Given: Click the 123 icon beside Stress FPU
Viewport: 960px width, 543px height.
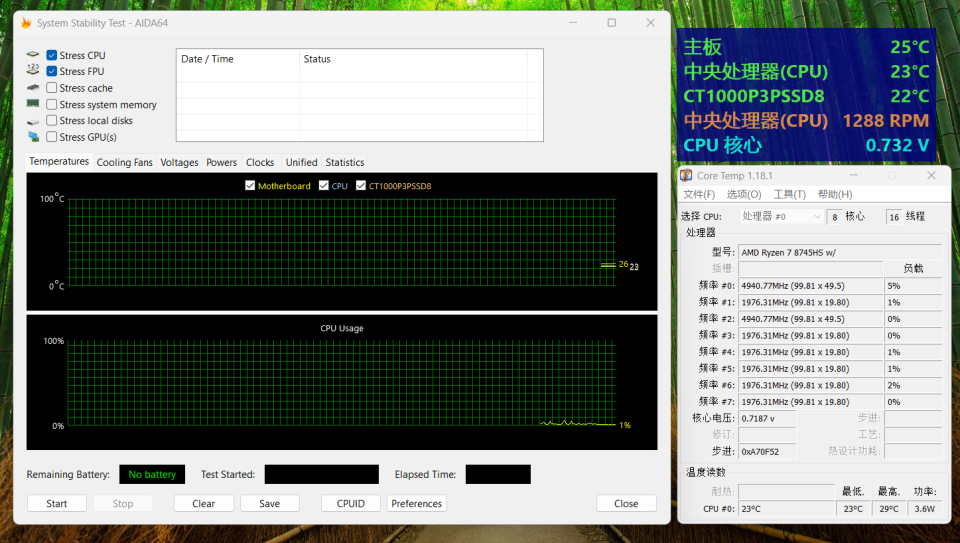Looking at the screenshot, I should (33, 70).
